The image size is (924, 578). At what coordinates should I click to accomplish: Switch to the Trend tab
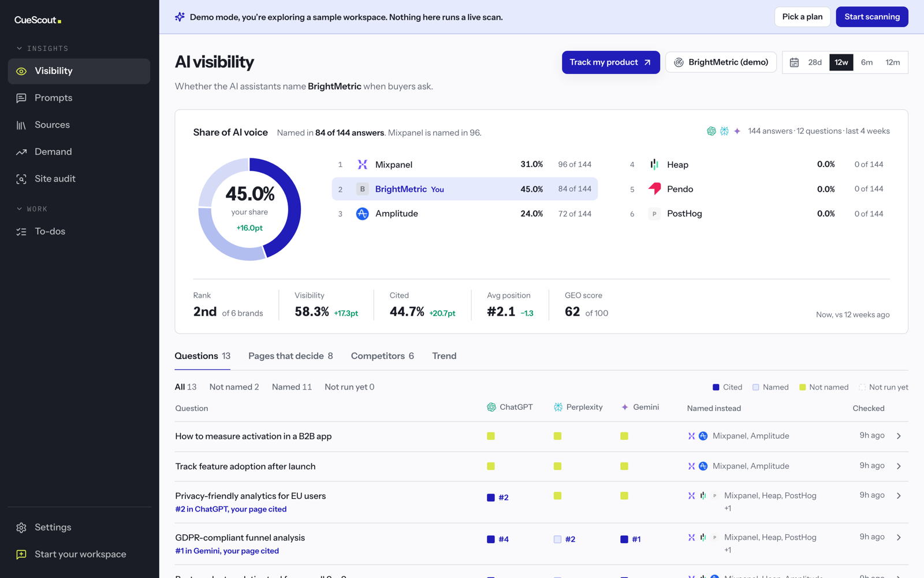click(444, 356)
